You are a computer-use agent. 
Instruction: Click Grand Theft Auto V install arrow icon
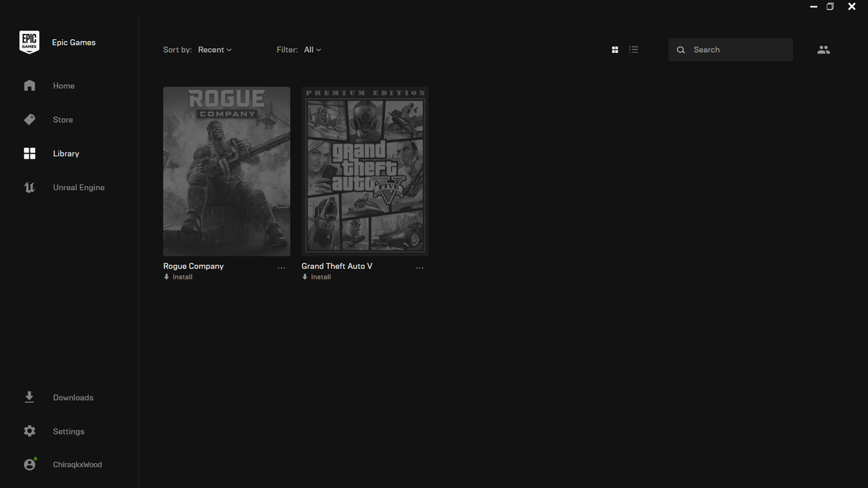(304, 277)
